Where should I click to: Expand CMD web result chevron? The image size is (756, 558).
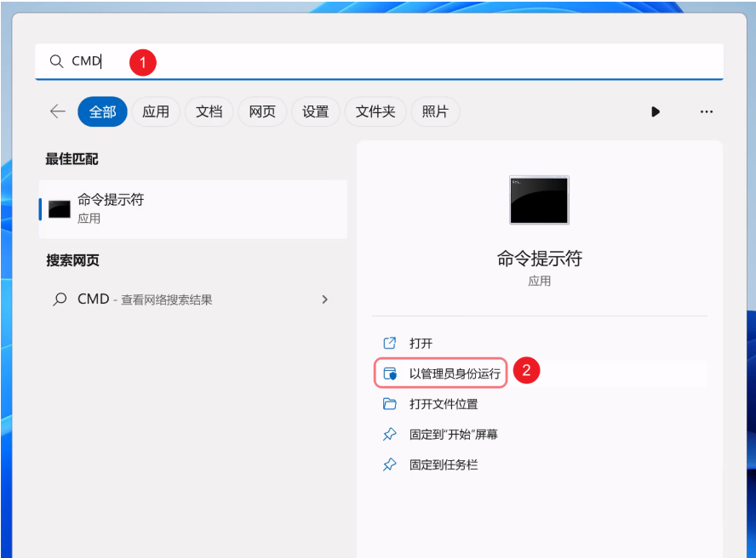point(324,299)
